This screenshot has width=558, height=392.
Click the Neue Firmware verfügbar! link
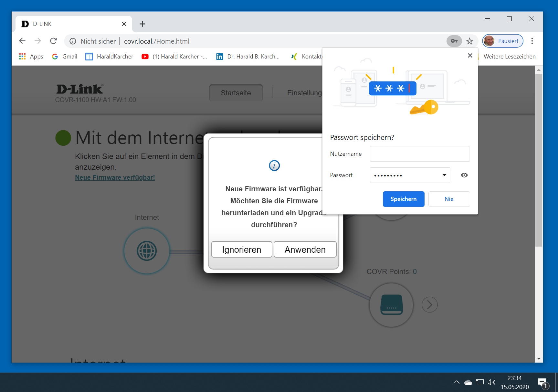tap(115, 177)
